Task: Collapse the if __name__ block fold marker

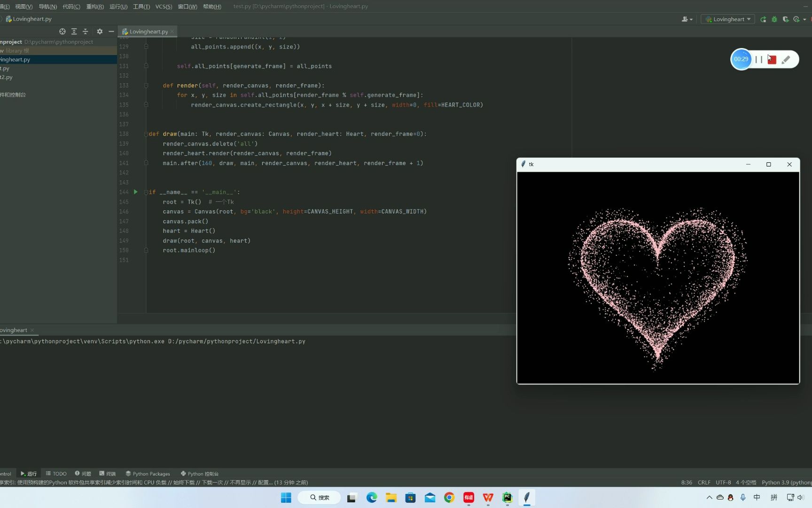Action: click(146, 192)
